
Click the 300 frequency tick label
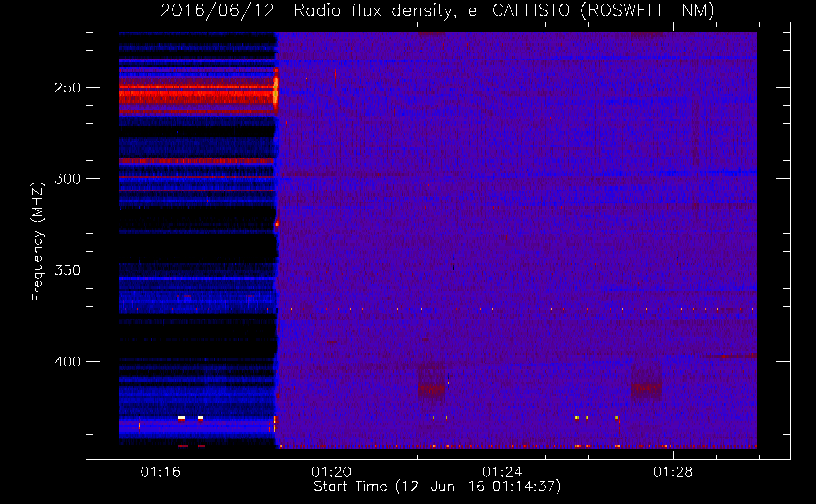[x=68, y=179]
